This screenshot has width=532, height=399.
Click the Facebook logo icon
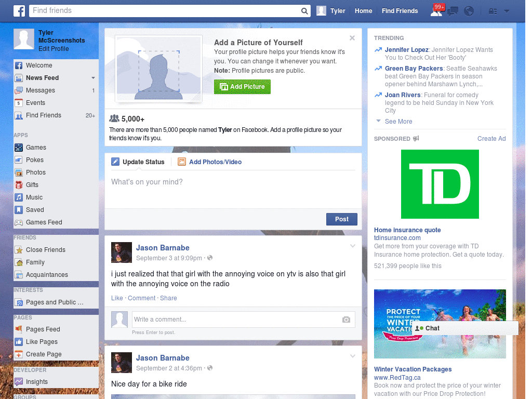[19, 11]
